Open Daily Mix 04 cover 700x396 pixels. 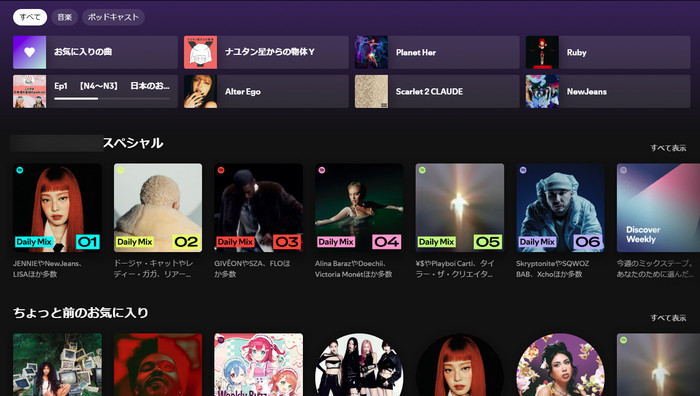point(359,208)
